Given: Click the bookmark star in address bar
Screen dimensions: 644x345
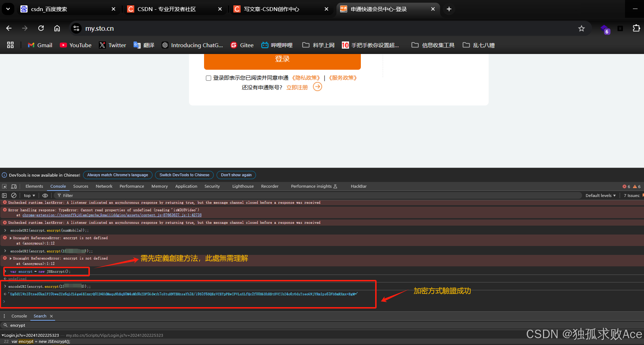Looking at the screenshot, I should coord(582,28).
